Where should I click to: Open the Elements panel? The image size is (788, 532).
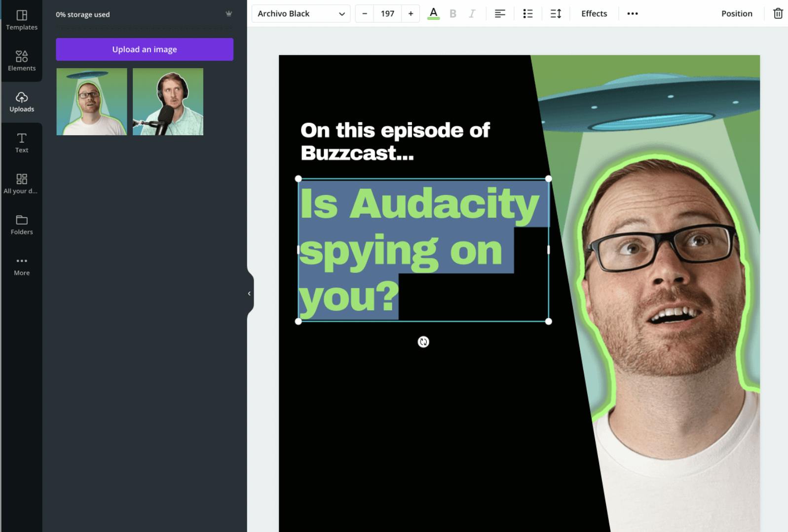click(22, 61)
